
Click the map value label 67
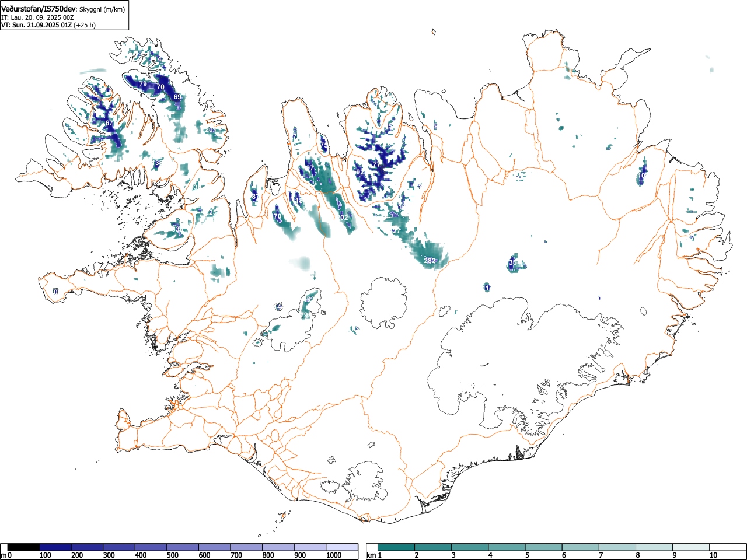(109, 123)
